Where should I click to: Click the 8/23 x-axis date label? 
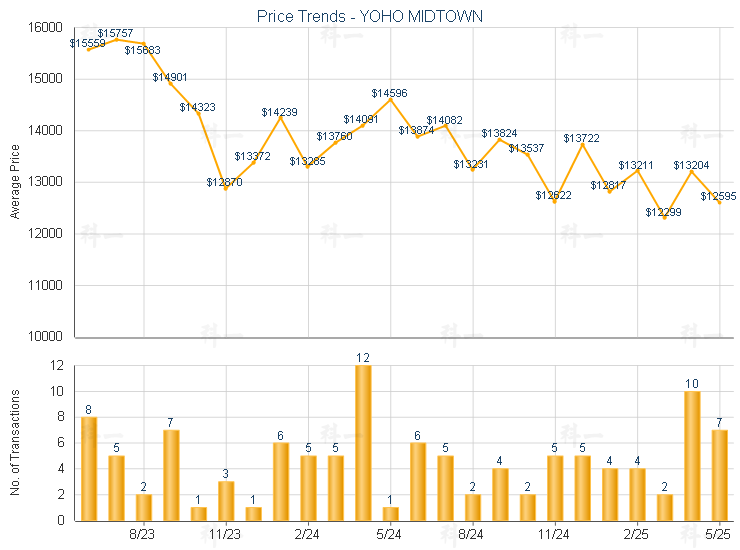tap(143, 534)
